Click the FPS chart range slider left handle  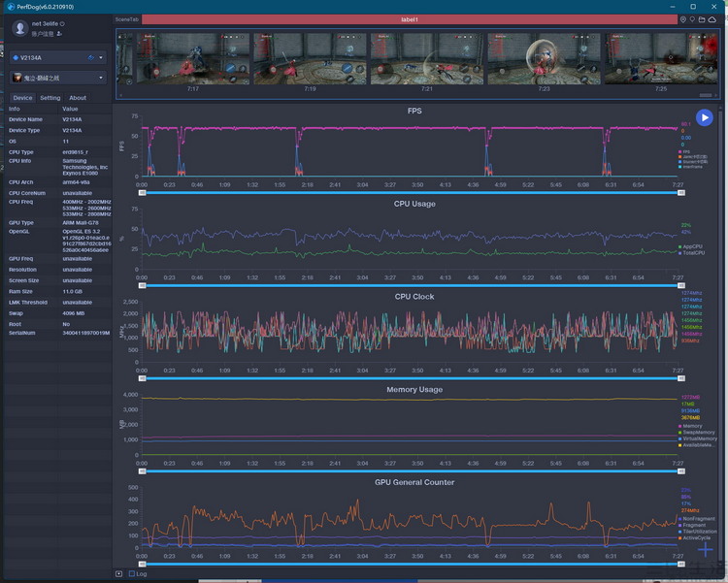point(143,193)
